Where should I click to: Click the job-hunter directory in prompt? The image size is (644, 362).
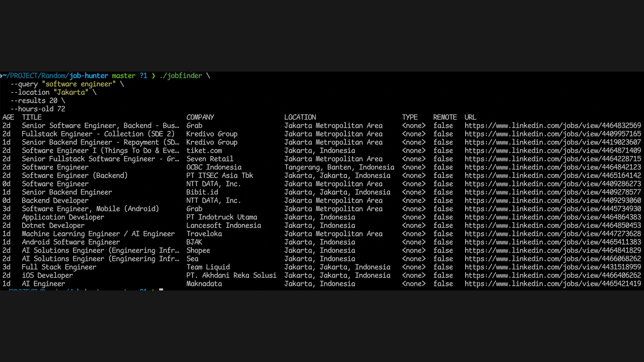click(89, 76)
